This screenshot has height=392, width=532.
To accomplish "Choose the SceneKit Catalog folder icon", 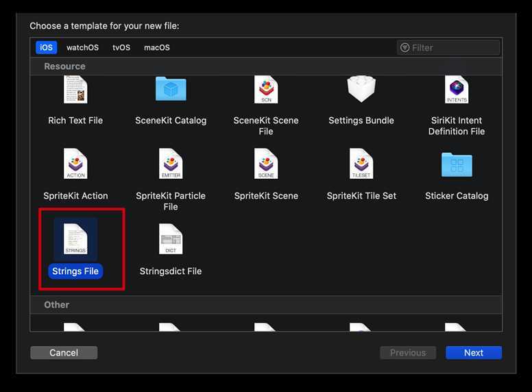I will pyautogui.click(x=171, y=89).
